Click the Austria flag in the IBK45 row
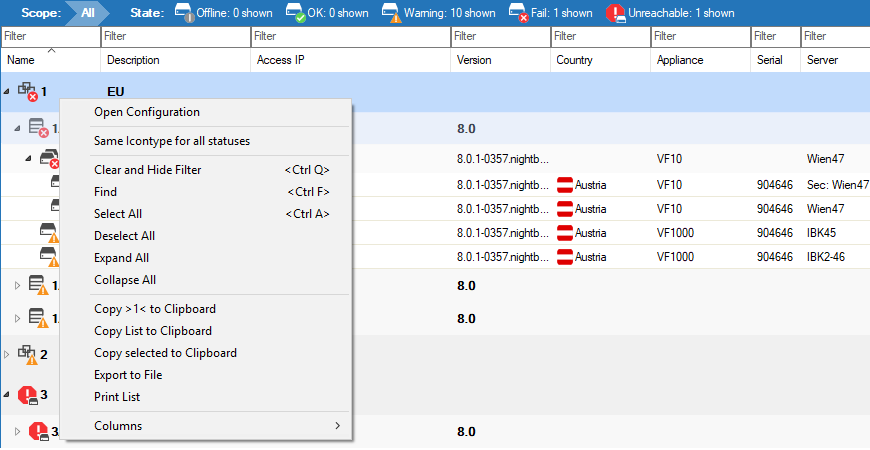 click(565, 233)
